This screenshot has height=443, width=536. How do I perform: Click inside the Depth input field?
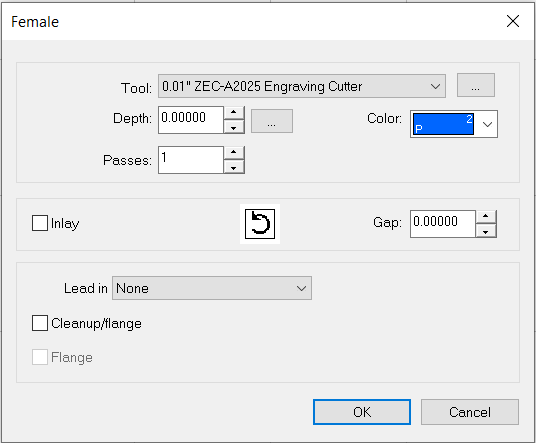point(191,120)
